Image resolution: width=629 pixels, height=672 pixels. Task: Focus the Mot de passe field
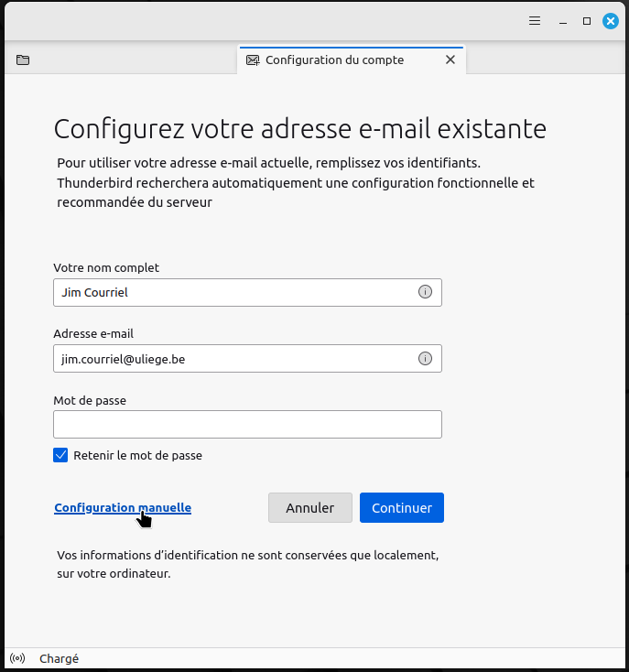tap(247, 424)
